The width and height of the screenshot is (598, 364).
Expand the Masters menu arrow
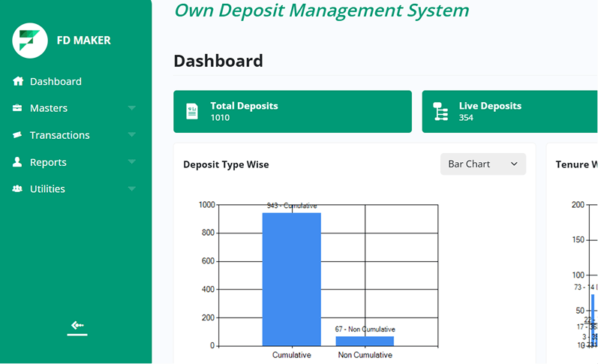132,108
